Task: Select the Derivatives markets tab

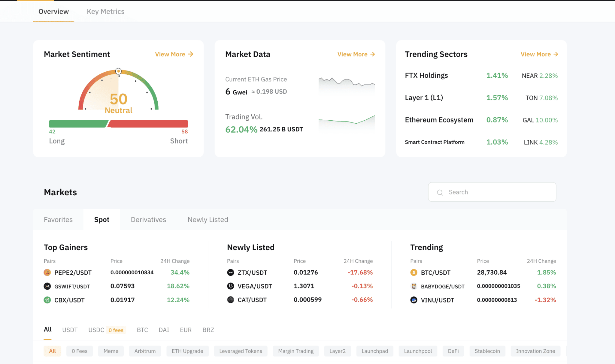Action: [x=148, y=220]
